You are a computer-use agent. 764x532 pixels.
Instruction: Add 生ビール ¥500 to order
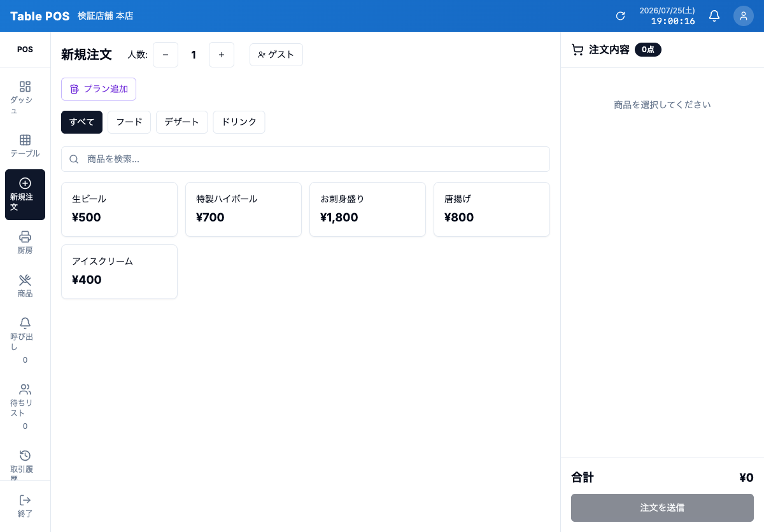(x=119, y=209)
